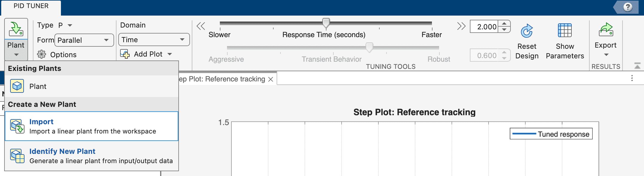Expand the Domain Time dropdown

click(154, 40)
